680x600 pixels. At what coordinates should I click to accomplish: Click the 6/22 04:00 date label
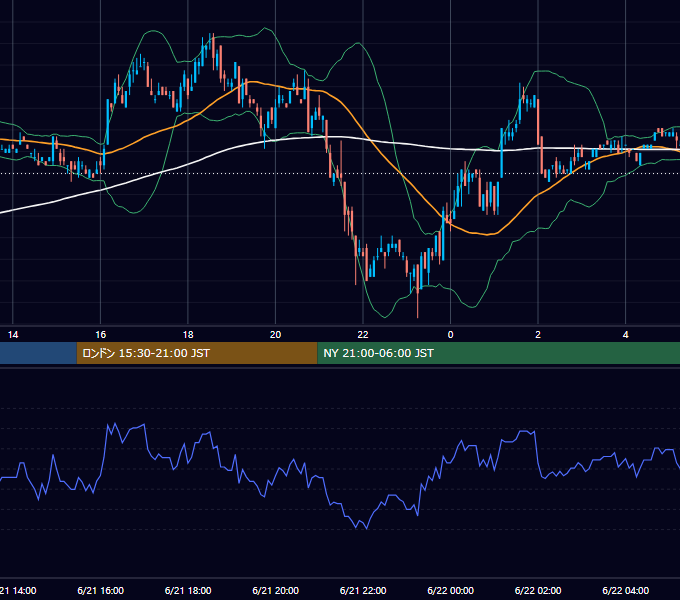tap(625, 591)
